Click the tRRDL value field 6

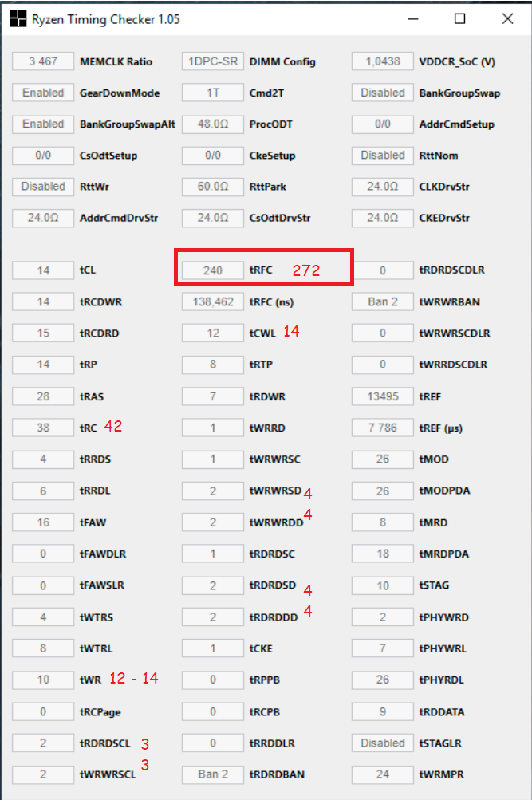click(x=43, y=491)
